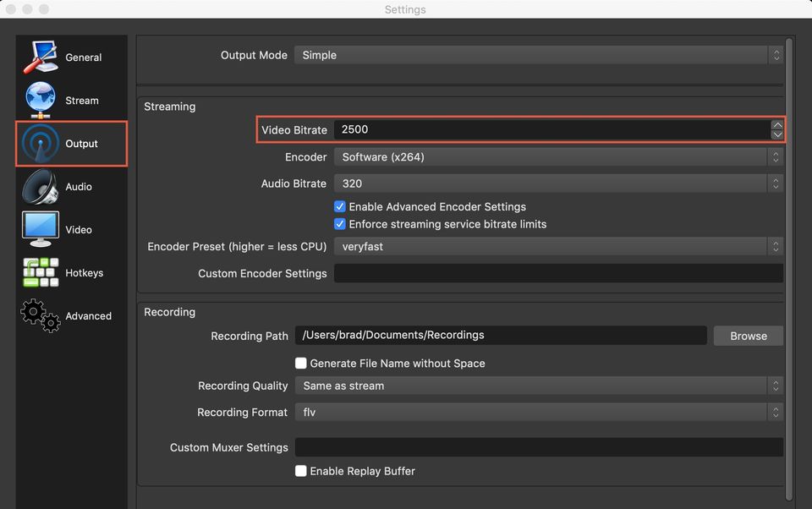The width and height of the screenshot is (812, 509).
Task: Select the Output tab label
Action: coord(81,144)
